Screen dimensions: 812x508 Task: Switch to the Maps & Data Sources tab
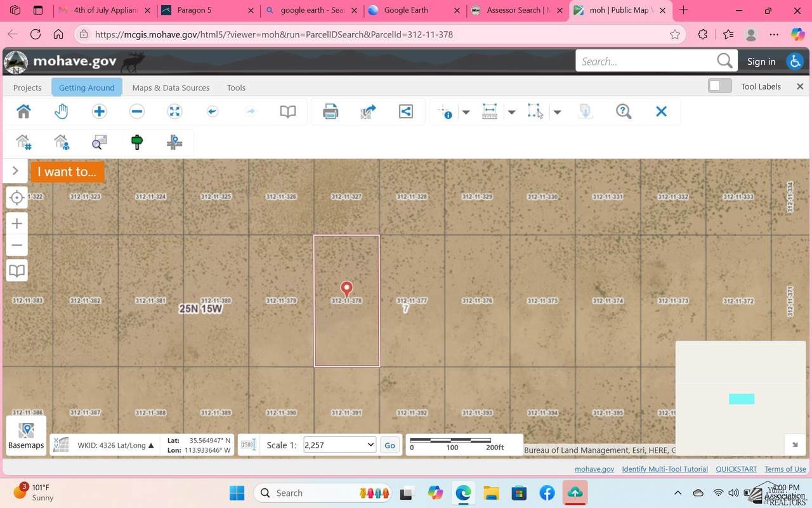point(171,88)
